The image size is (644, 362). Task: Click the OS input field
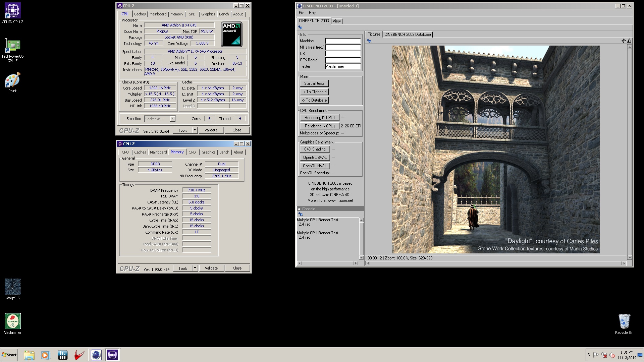(343, 54)
